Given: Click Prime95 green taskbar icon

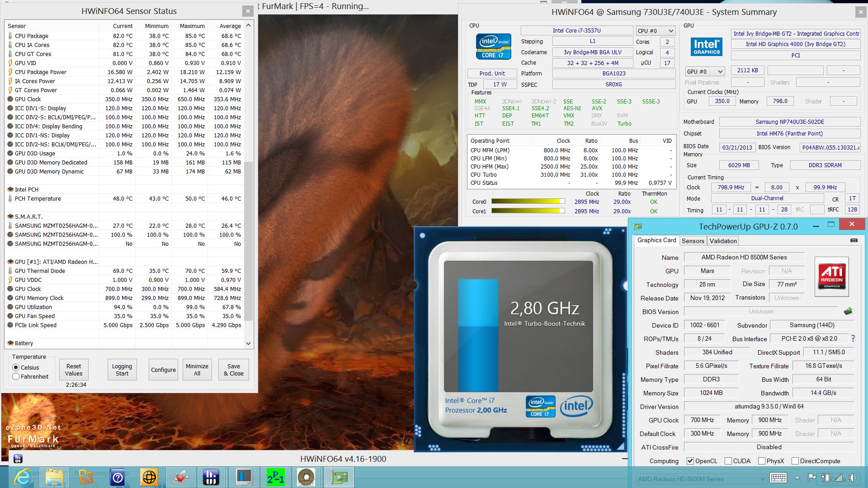Looking at the screenshot, I should (x=275, y=477).
